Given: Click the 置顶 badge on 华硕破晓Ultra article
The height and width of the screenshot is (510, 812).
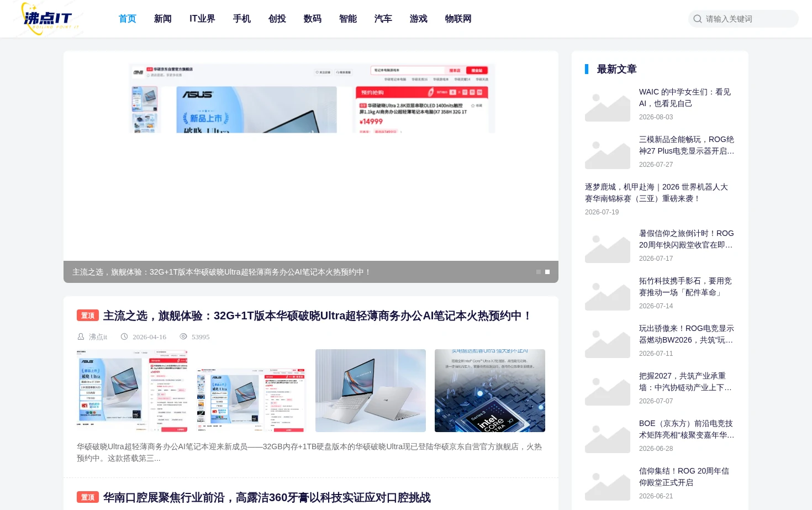Looking at the screenshot, I should (x=88, y=316).
